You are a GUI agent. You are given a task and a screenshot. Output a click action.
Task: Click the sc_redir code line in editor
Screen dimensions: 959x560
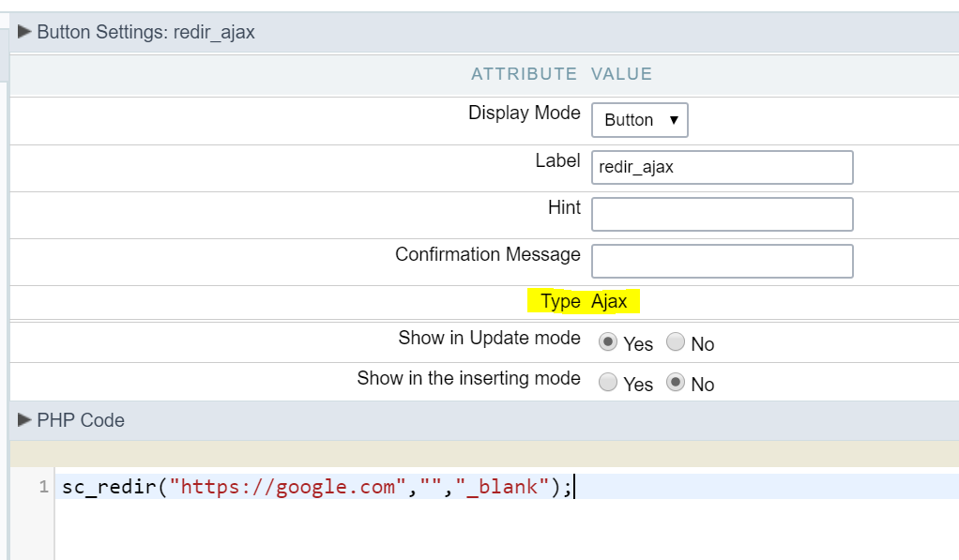click(507, 487)
